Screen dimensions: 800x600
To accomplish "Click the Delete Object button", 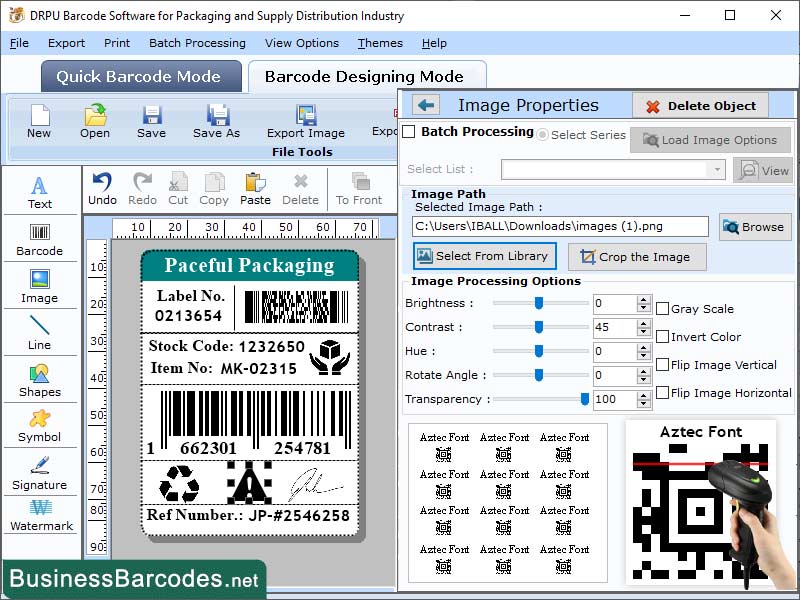I will (x=700, y=106).
